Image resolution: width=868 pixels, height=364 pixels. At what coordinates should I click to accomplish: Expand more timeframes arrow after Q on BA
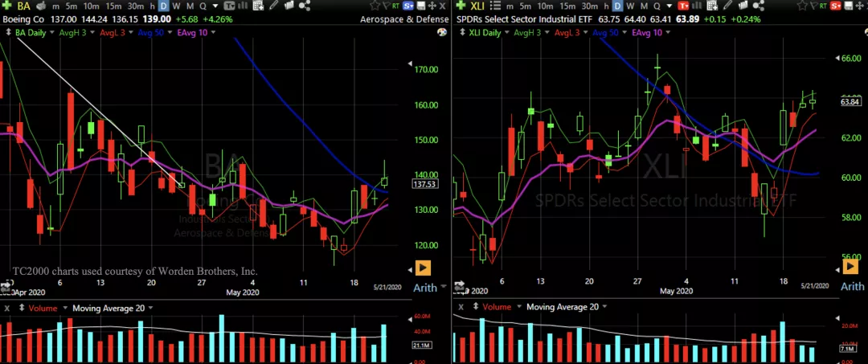(215, 6)
